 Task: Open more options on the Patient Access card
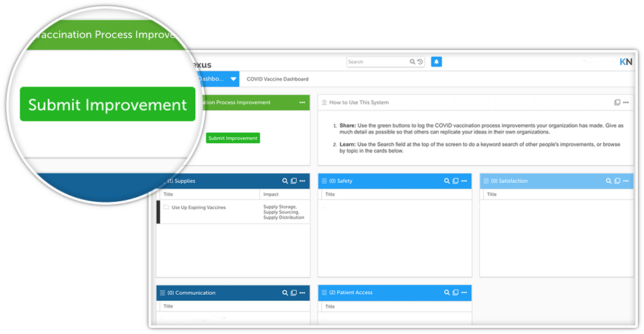464,293
